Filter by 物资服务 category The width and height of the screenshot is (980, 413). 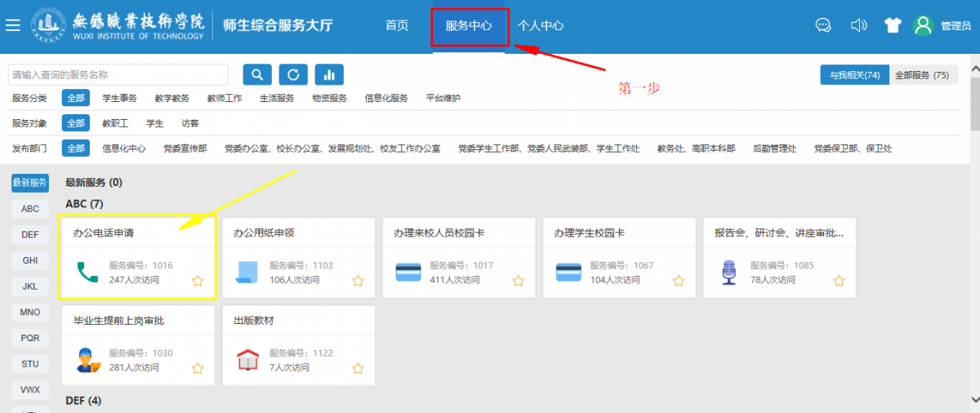[329, 98]
